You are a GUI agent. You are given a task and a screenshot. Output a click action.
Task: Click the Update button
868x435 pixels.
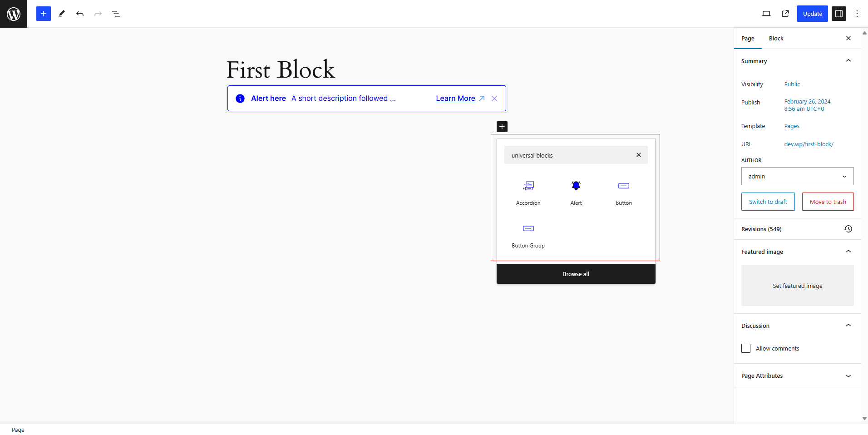point(813,14)
